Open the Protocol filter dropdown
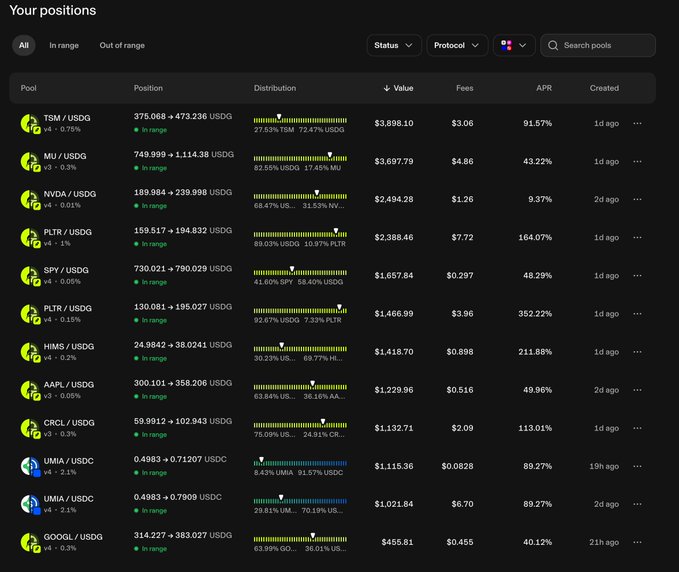The image size is (679, 572). pos(457,45)
